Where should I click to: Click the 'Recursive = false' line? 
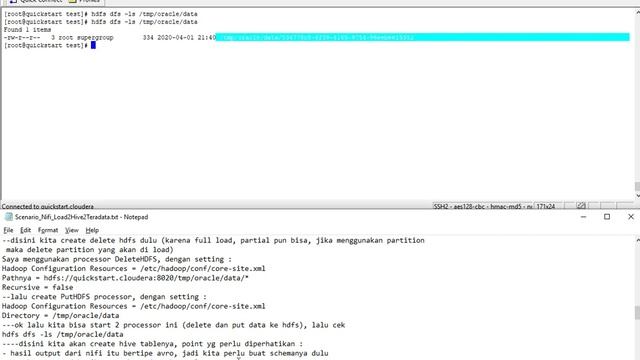click(38, 287)
